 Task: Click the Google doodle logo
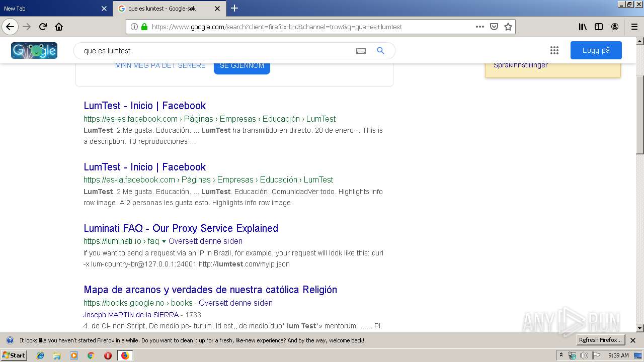[x=34, y=50]
